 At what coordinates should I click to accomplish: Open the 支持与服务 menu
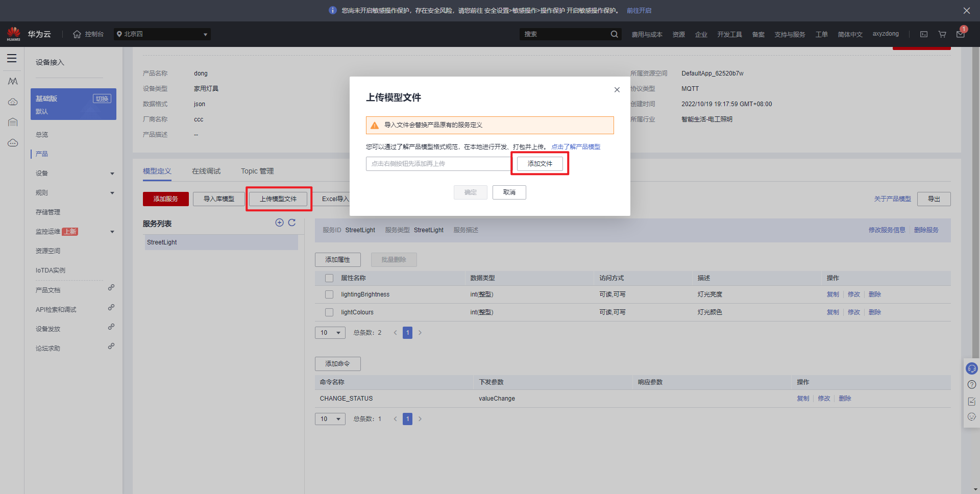790,34
